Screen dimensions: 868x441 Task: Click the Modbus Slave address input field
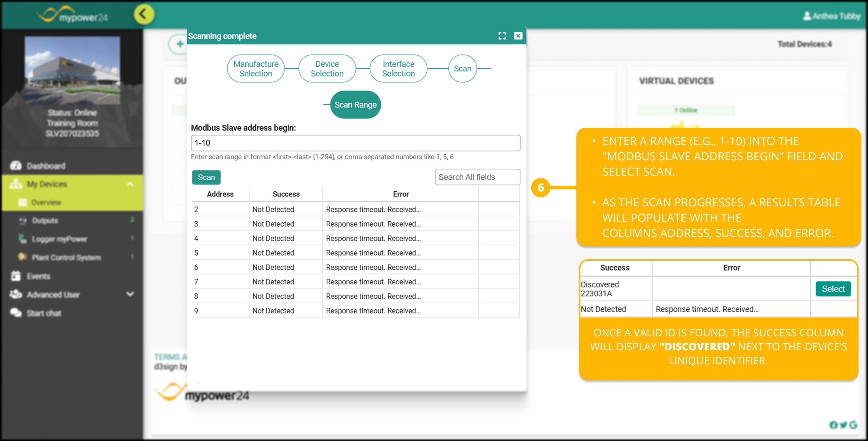click(x=355, y=142)
